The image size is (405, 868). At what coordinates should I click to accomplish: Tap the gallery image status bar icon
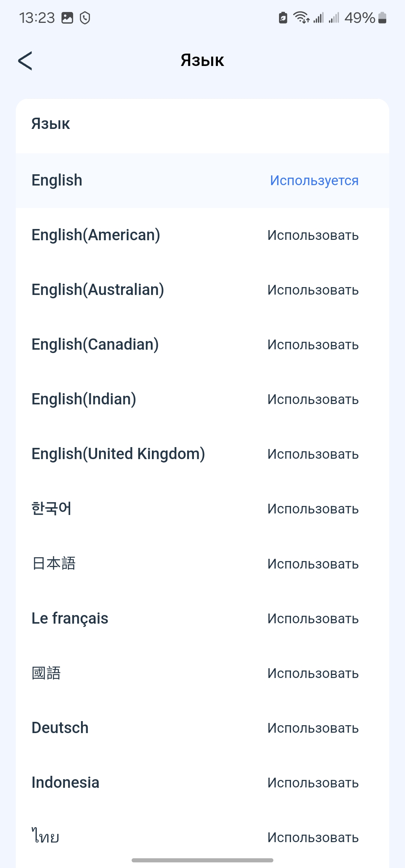click(x=67, y=18)
